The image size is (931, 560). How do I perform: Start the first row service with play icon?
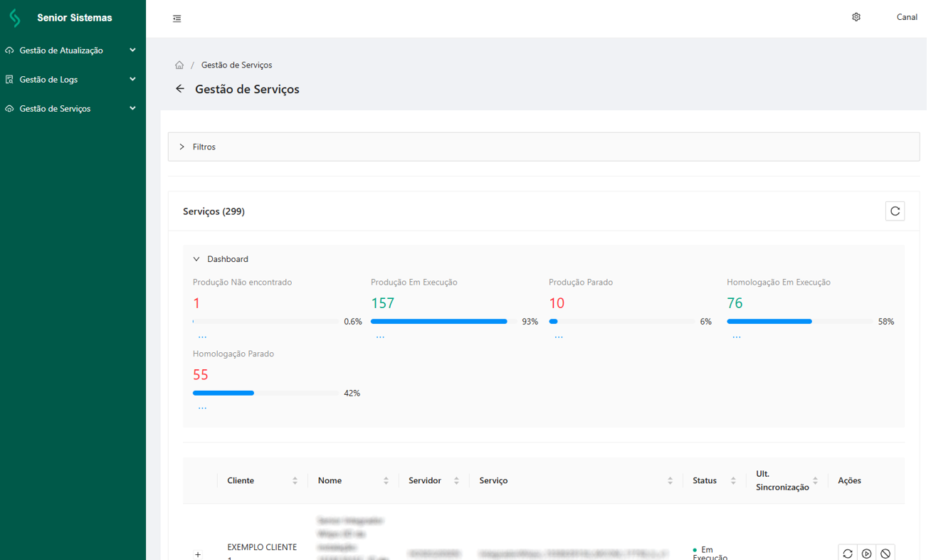click(x=866, y=553)
